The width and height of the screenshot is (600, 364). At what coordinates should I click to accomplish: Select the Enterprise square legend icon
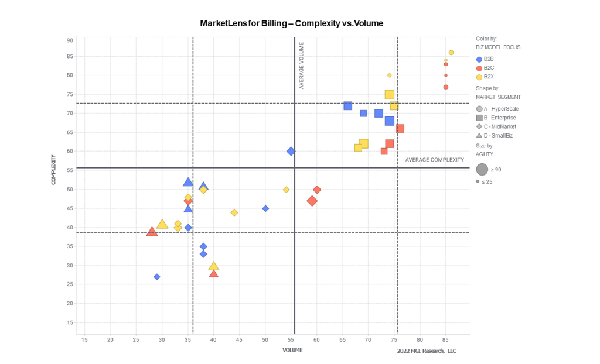[x=479, y=118]
